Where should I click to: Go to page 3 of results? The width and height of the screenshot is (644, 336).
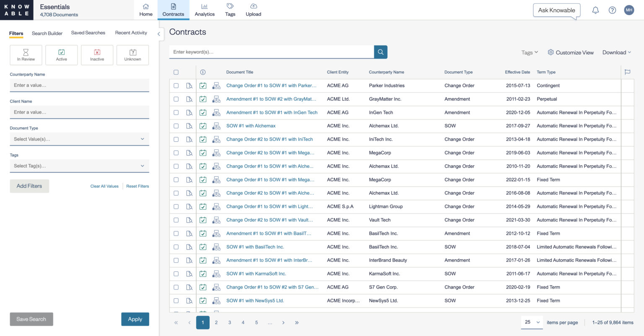[x=229, y=322]
